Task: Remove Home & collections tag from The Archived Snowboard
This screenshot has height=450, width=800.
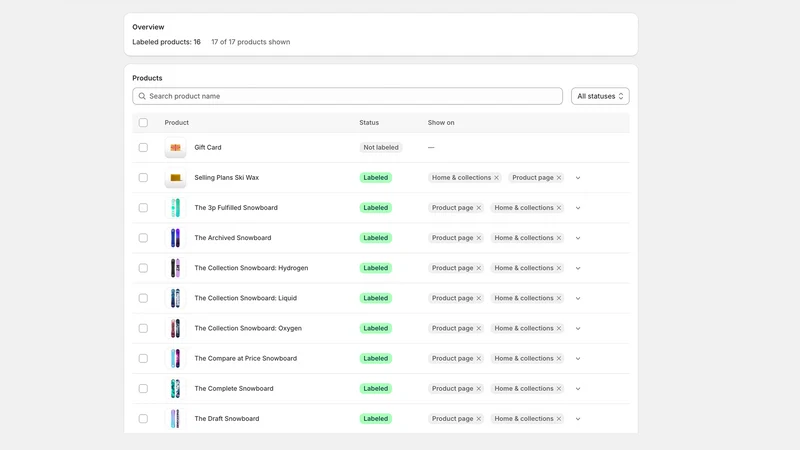Action: coord(559,238)
